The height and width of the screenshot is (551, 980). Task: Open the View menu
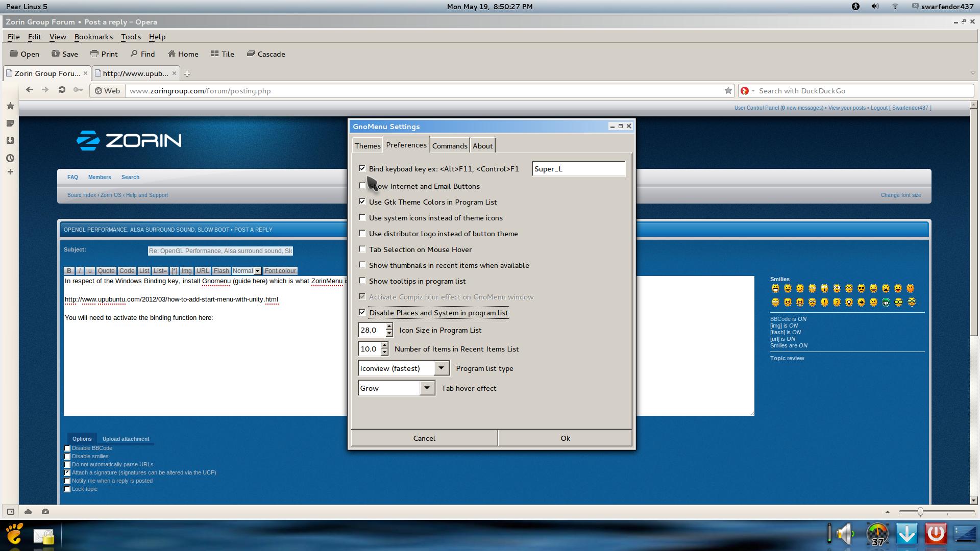point(58,37)
